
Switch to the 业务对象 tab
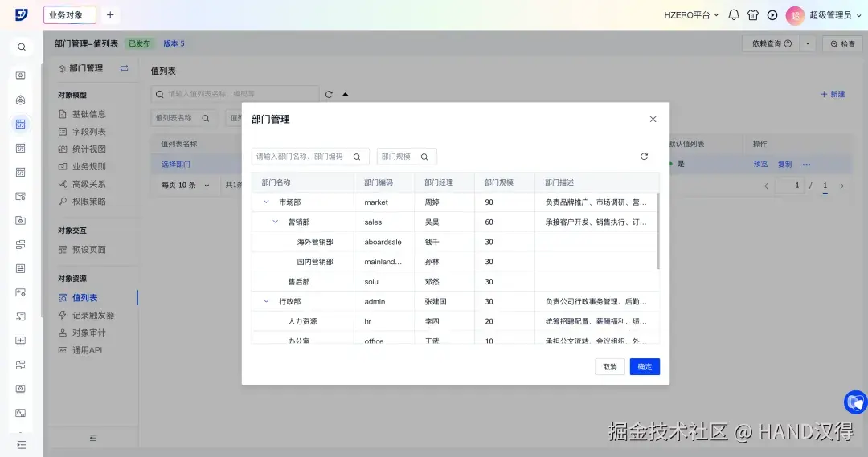70,15
